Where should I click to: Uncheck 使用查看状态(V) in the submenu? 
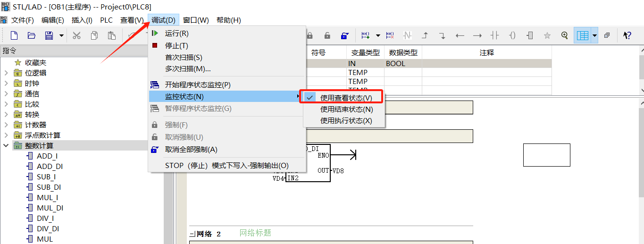(344, 98)
